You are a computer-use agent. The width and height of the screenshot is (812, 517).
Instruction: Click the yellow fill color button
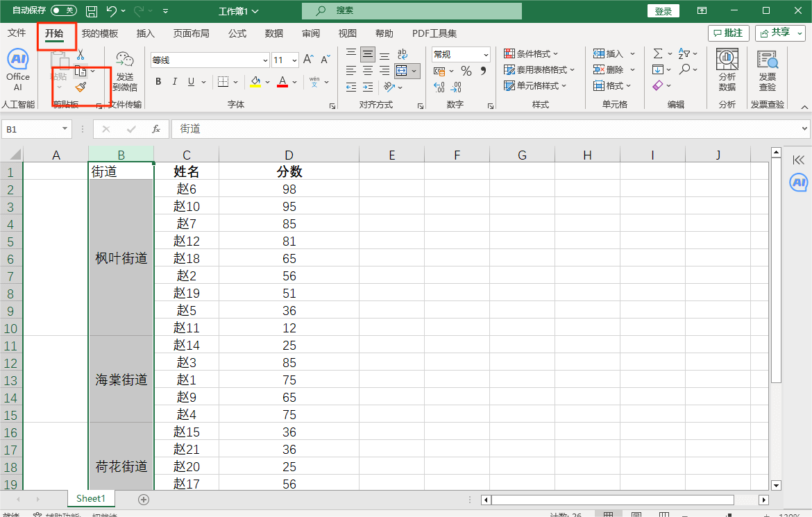[x=255, y=82]
